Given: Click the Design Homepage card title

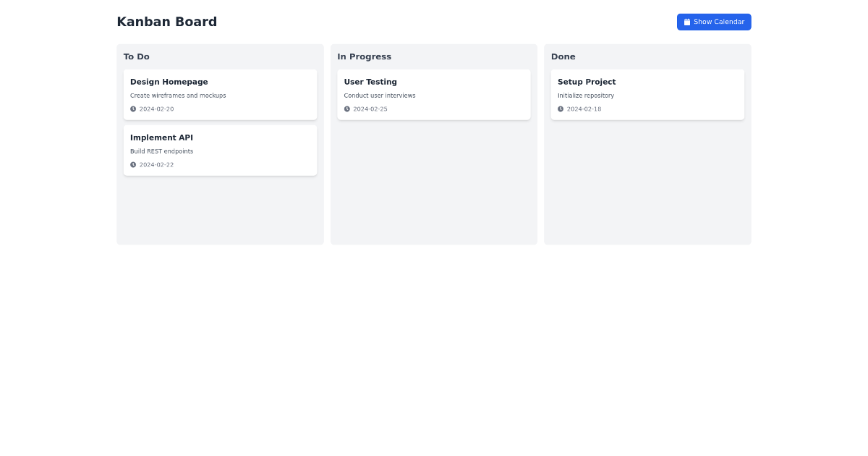Looking at the screenshot, I should (x=169, y=82).
